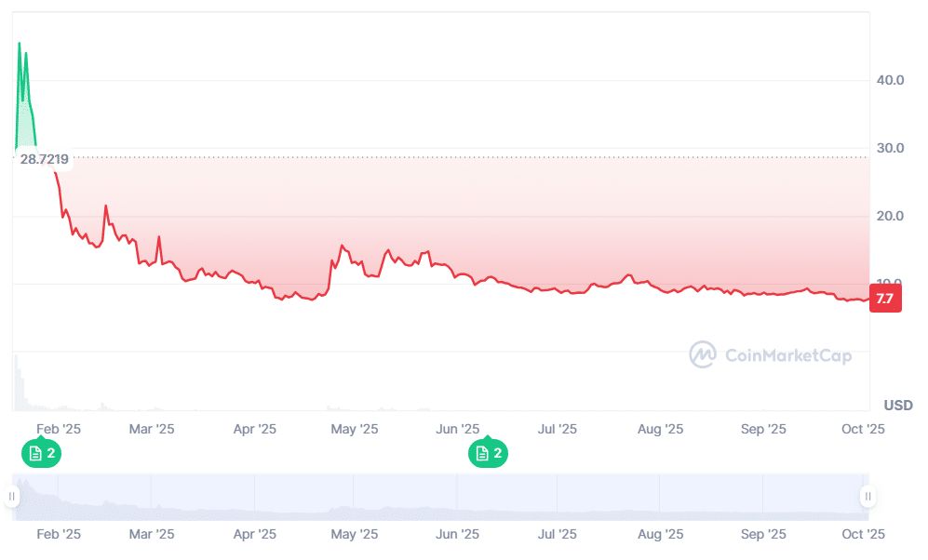Image resolution: width=928 pixels, height=560 pixels.
Task: Click Sep '25 in the bottom navigator
Action: point(762,534)
